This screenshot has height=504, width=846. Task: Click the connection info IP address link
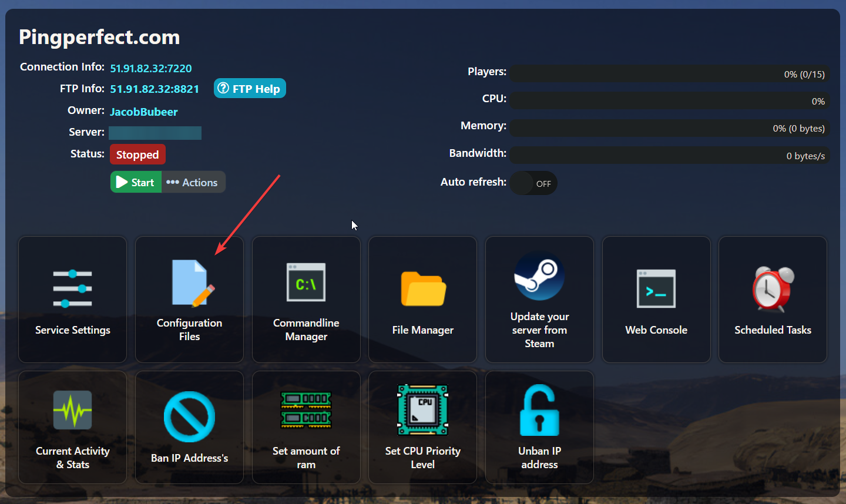(151, 68)
